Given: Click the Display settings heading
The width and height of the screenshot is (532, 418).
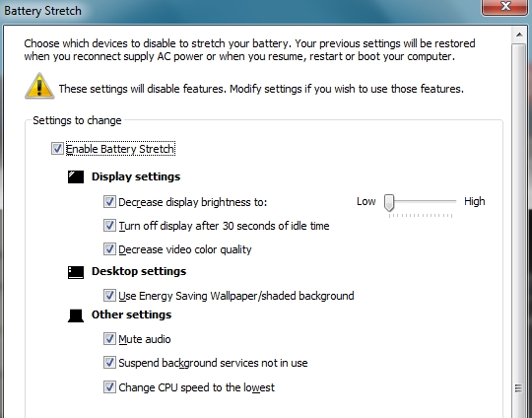Looking at the screenshot, I should 136,176.
